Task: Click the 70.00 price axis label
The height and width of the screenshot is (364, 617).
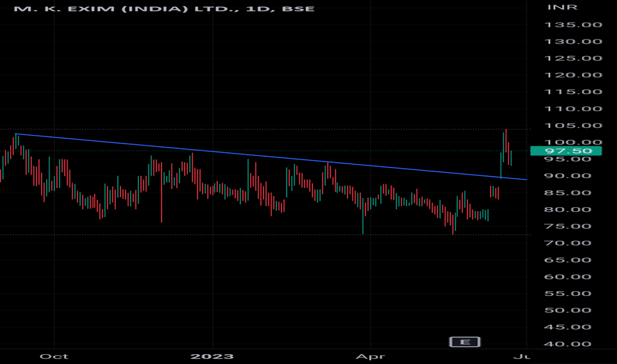Action: [567, 243]
